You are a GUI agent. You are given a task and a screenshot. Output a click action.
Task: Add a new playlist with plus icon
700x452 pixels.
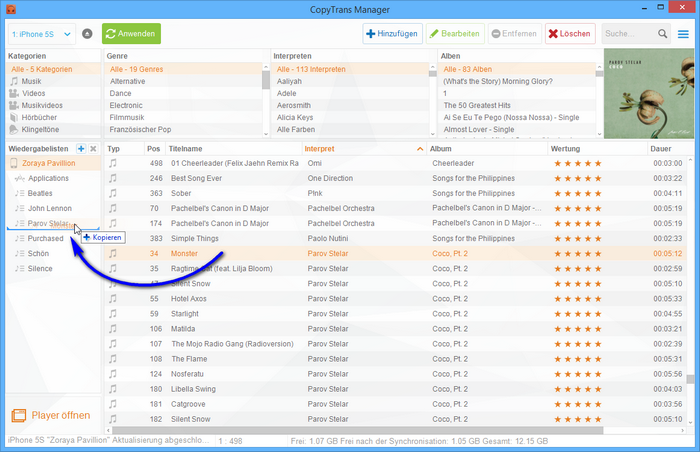point(80,149)
